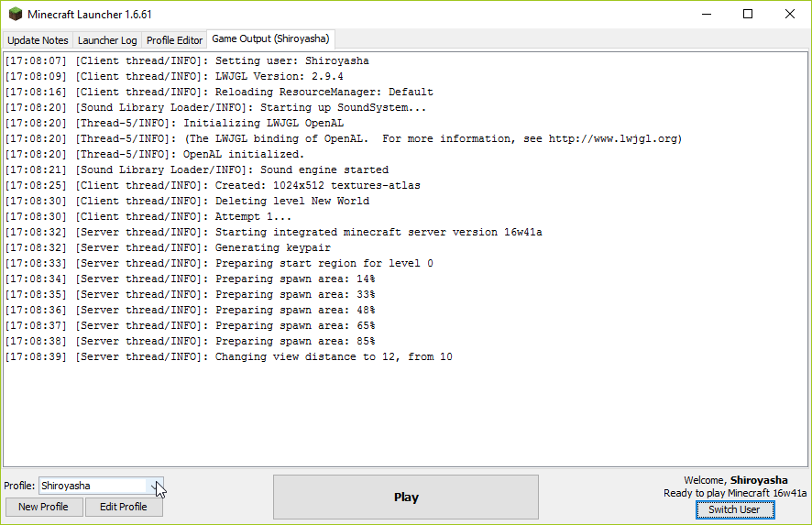Click the 'Preparing spawn area: 85%' line

pos(294,341)
